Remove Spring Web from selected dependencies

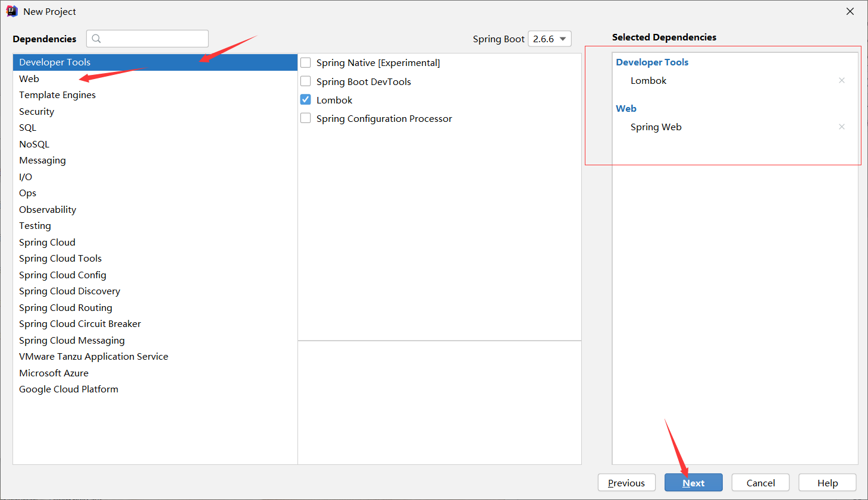[x=842, y=127]
